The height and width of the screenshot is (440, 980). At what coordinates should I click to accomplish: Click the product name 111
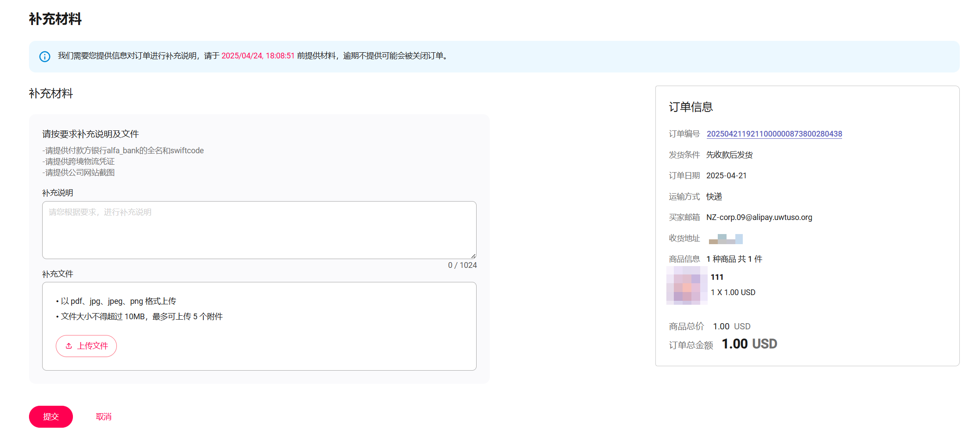point(717,277)
